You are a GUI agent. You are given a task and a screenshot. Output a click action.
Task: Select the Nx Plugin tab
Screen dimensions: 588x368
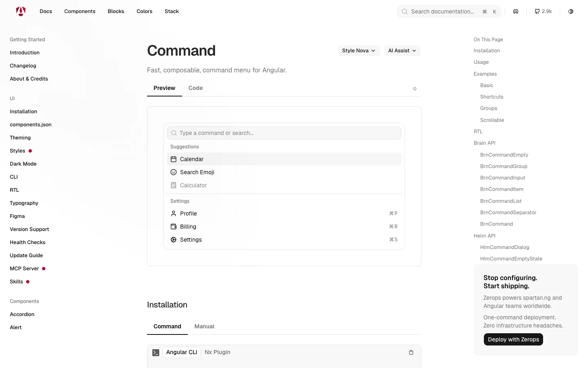pyautogui.click(x=218, y=352)
